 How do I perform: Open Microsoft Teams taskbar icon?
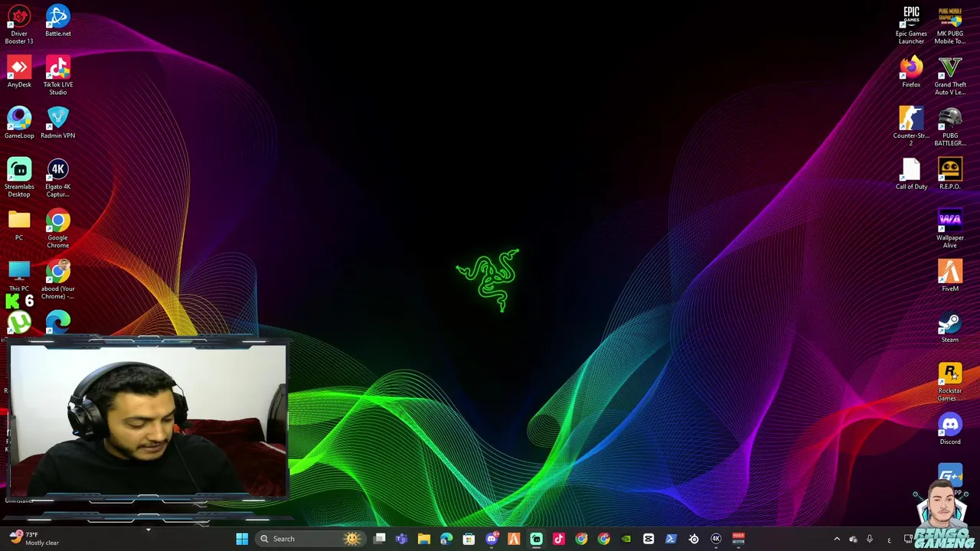pos(401,539)
